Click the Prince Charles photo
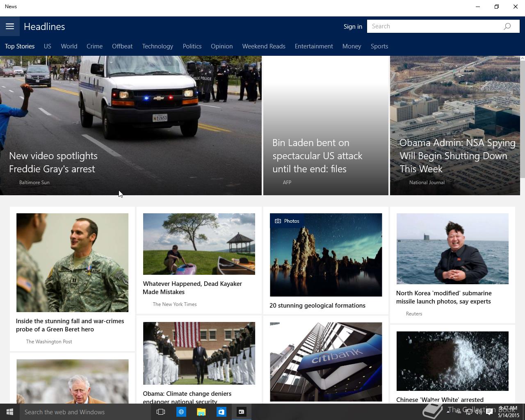The image size is (525, 420). [x=72, y=381]
